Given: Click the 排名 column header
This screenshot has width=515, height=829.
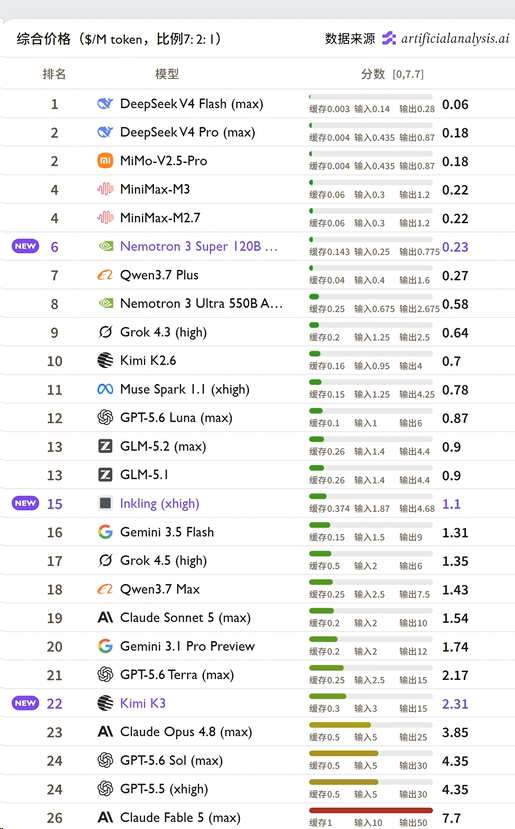Looking at the screenshot, I should tap(54, 74).
